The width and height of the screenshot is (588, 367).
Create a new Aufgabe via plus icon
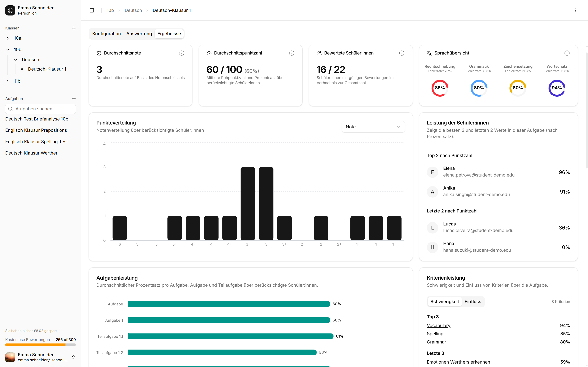[74, 98]
